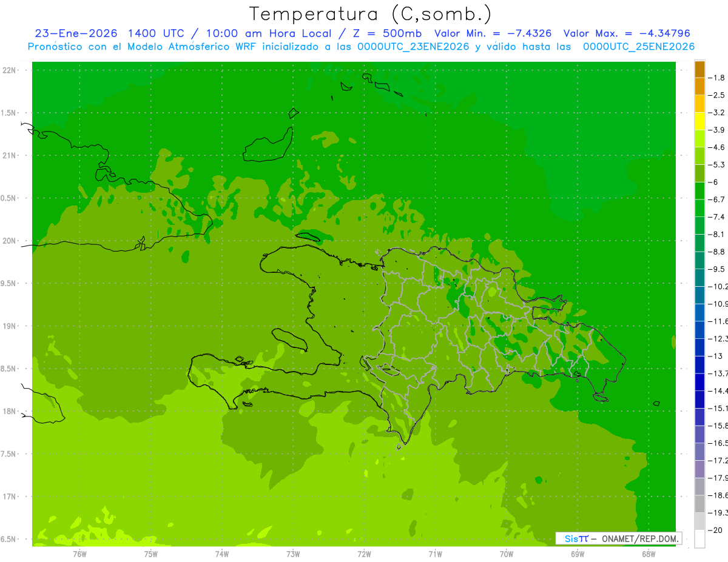Click the '70W' longitude label
The width and height of the screenshot is (728, 562).
(x=507, y=554)
